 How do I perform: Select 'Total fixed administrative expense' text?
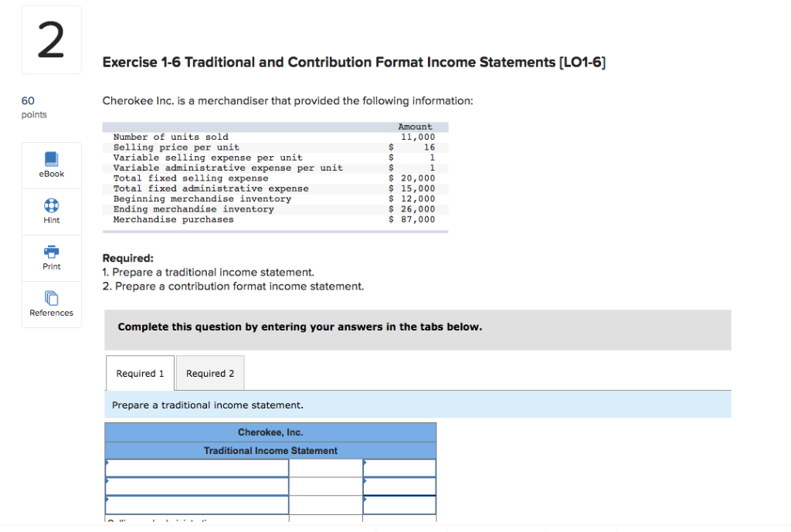click(x=211, y=188)
